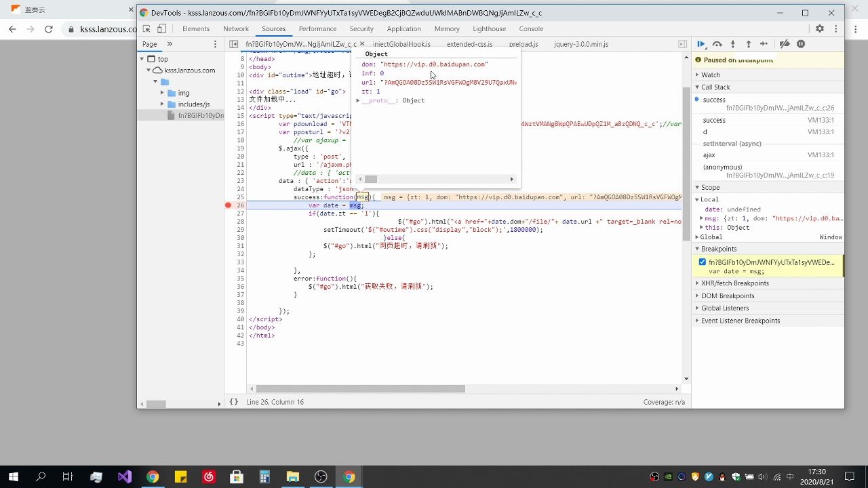Resume script execution button

click(x=701, y=44)
